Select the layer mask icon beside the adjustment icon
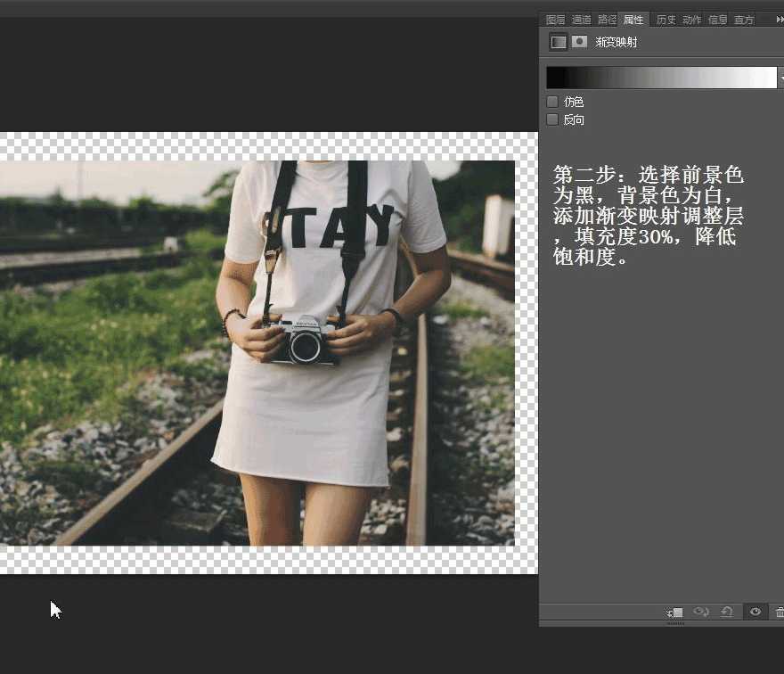 click(x=578, y=41)
